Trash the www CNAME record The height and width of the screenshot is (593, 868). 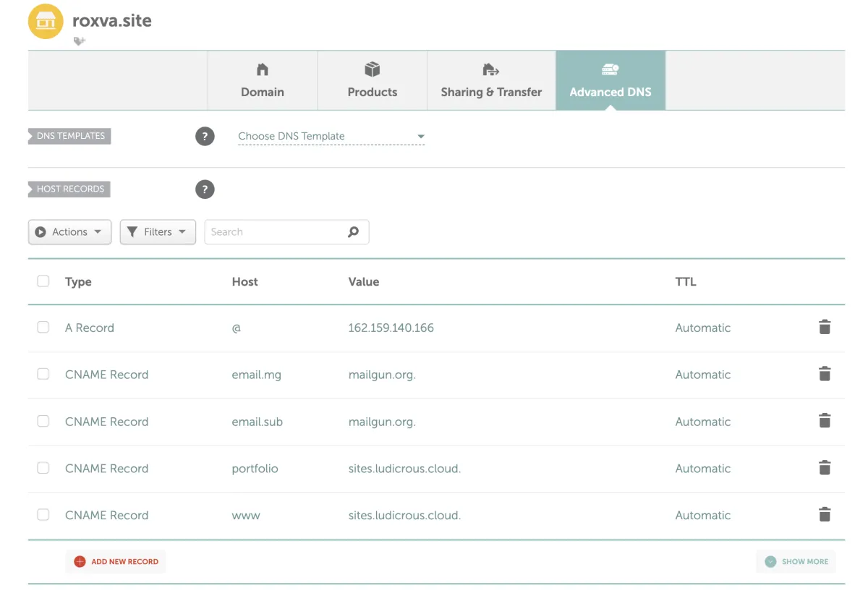click(824, 515)
